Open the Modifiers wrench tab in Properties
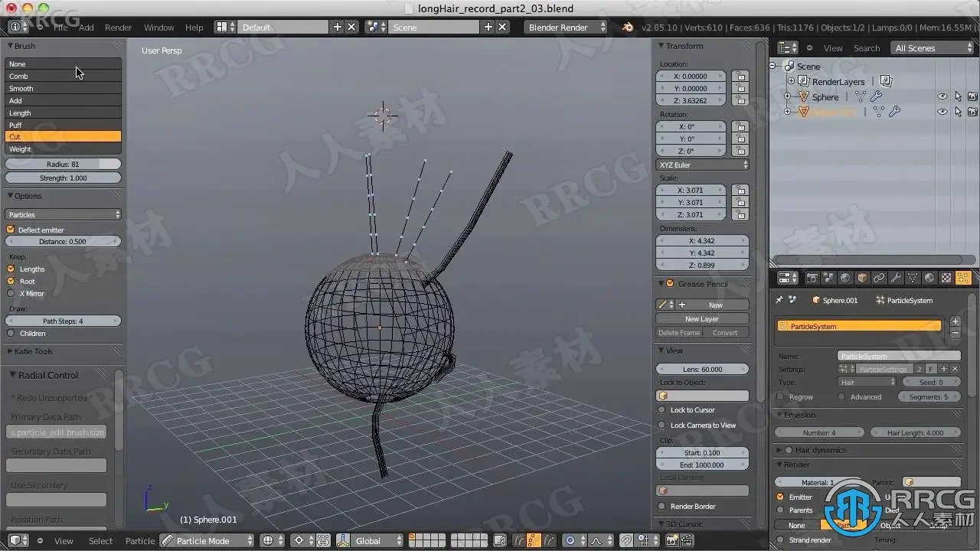The width and height of the screenshot is (980, 551). pos(895,278)
